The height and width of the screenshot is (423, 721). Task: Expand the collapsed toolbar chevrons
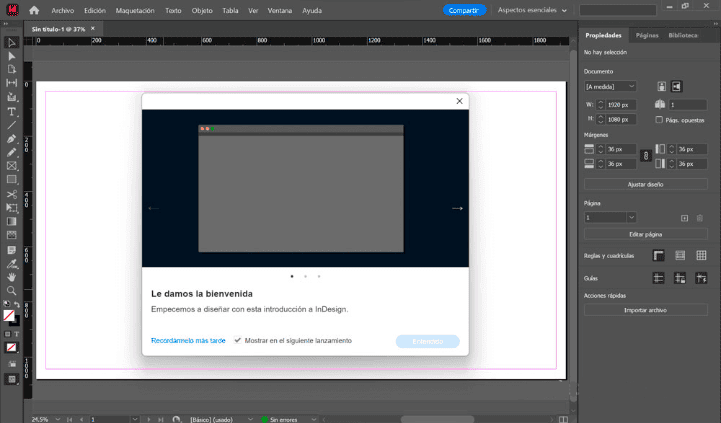point(6,24)
